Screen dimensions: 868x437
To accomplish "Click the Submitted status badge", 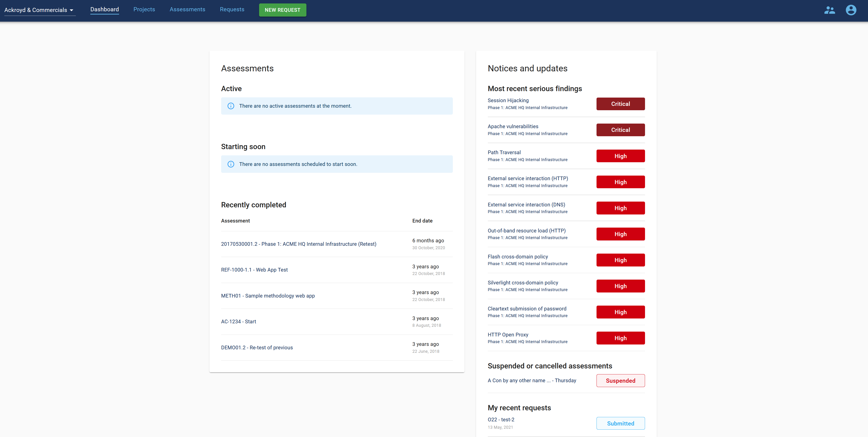I will (x=620, y=423).
